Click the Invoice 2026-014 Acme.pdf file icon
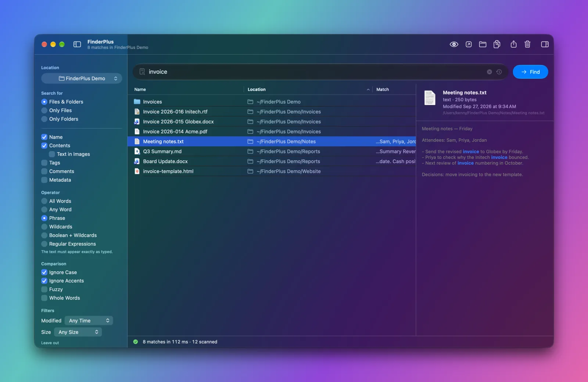 [x=137, y=132]
